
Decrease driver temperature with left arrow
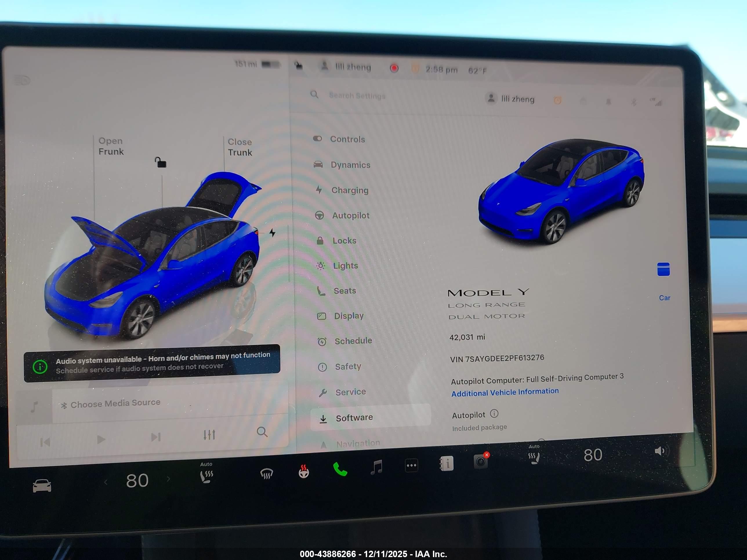click(x=106, y=482)
